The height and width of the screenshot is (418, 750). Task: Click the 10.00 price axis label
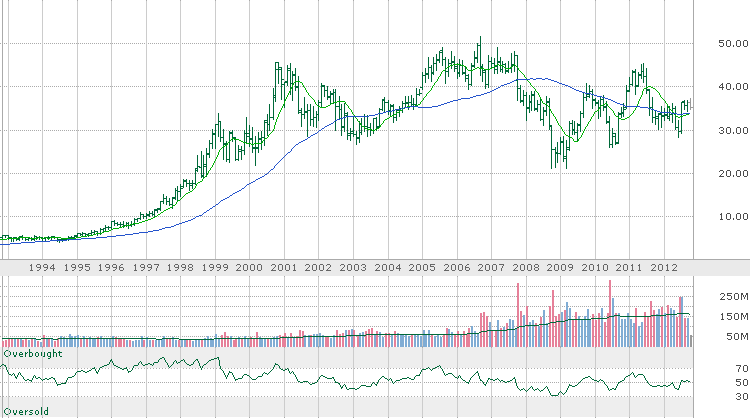[733, 217]
